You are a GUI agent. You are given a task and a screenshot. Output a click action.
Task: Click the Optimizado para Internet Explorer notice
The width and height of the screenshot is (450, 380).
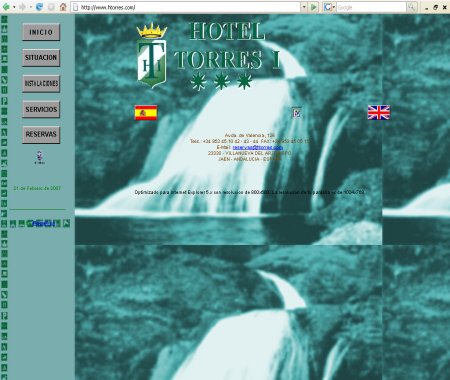[x=249, y=192]
